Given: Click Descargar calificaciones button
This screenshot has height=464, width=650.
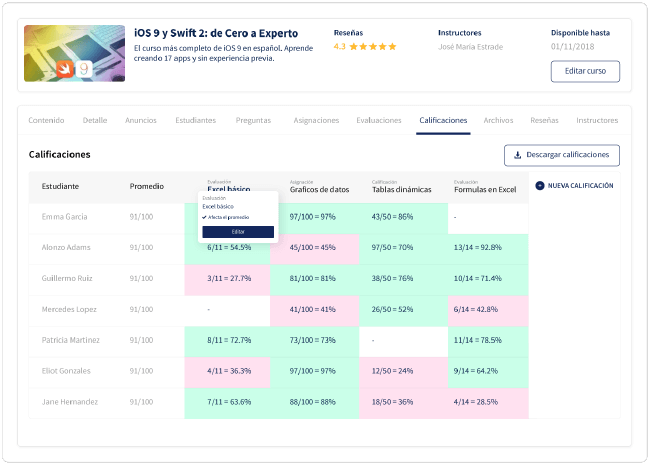Looking at the screenshot, I should (x=562, y=155).
